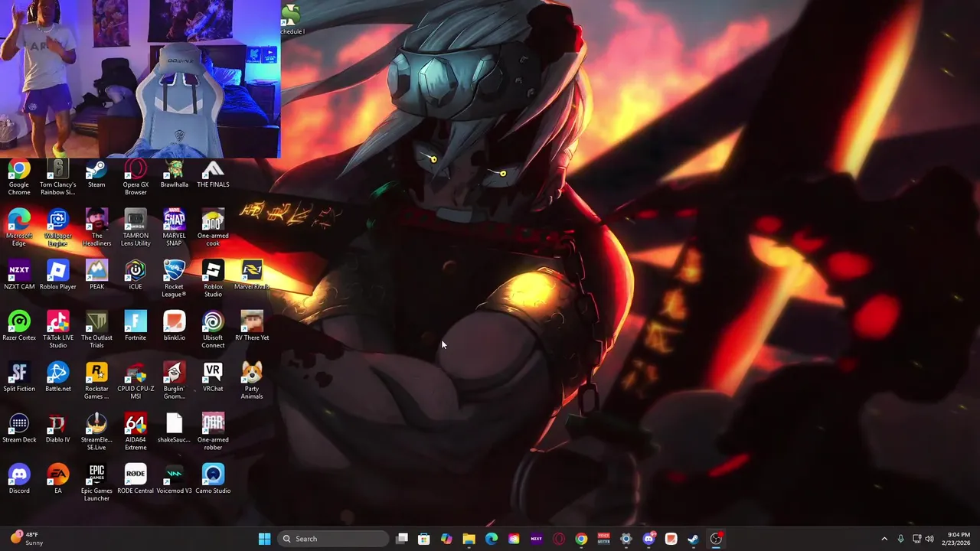Image resolution: width=980 pixels, height=551 pixels.
Task: Select the shakeSauce file on desktop
Action: pyautogui.click(x=175, y=429)
